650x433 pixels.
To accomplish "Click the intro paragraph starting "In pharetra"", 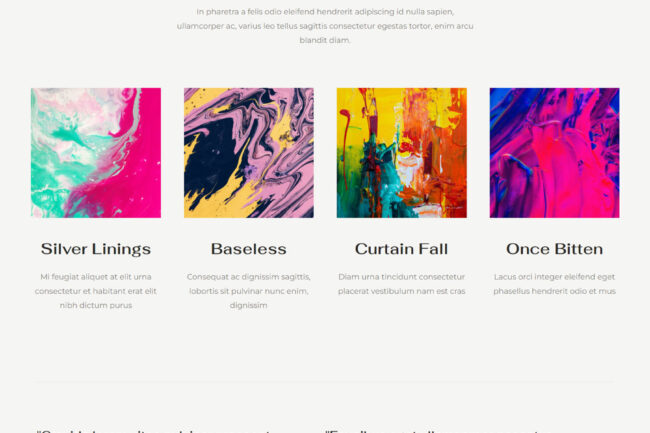I will [x=325, y=26].
